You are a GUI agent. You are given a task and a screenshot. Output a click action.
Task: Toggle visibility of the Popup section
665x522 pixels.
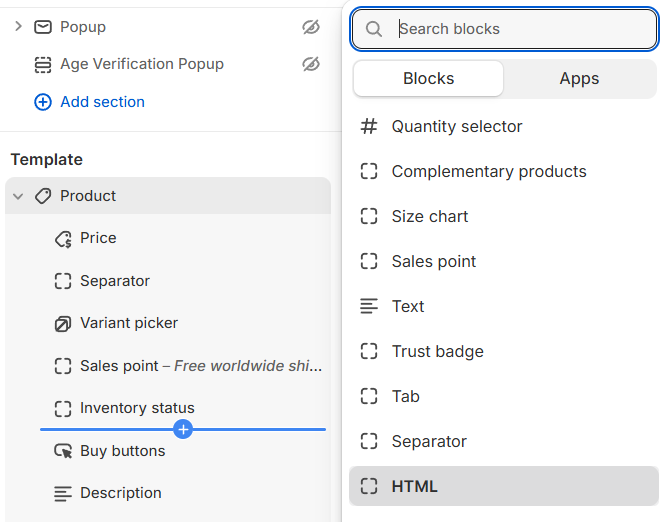point(311,27)
